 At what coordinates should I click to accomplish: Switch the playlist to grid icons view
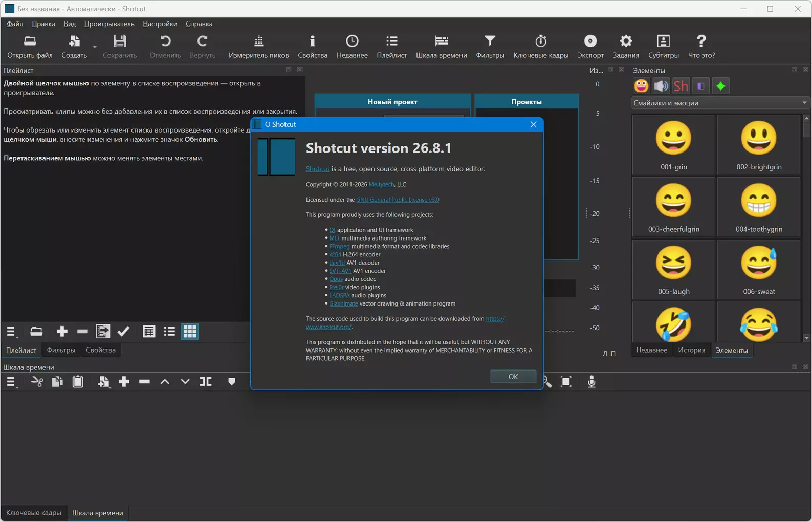[x=190, y=332]
